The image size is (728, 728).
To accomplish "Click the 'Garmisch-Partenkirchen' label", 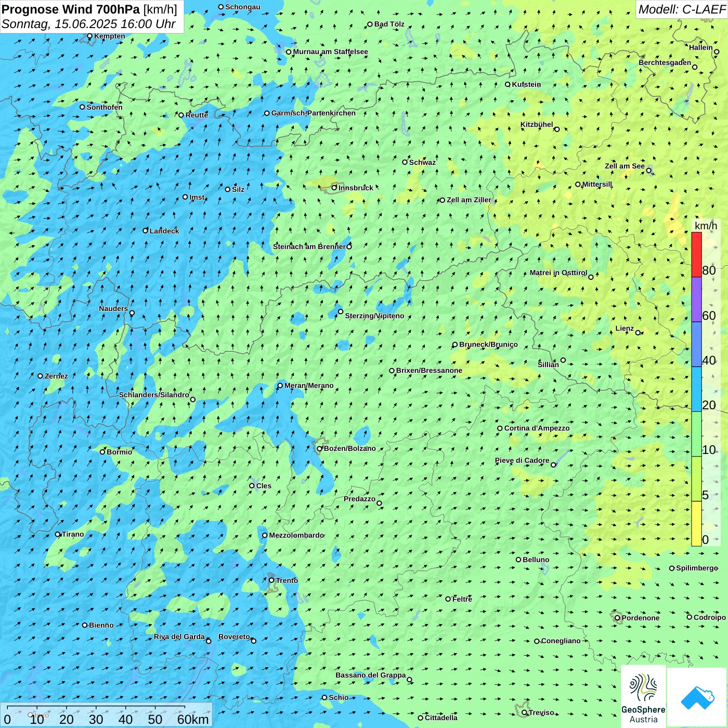I will pos(314,113).
